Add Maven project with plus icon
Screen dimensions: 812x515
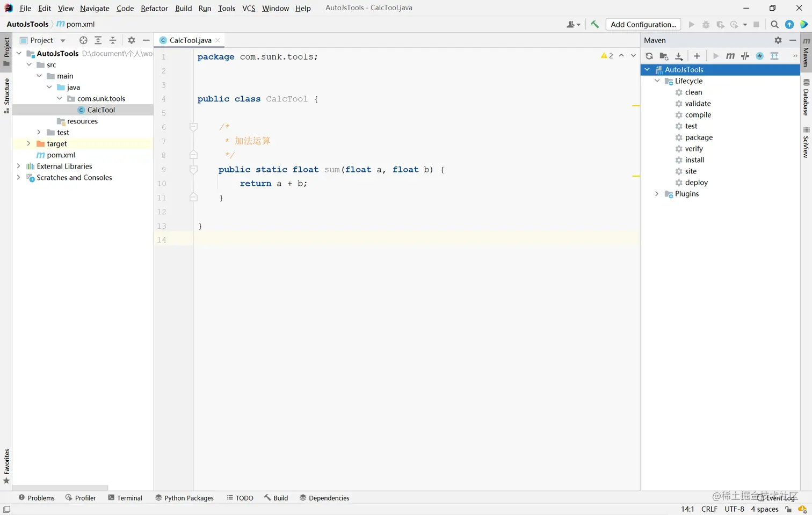point(697,56)
